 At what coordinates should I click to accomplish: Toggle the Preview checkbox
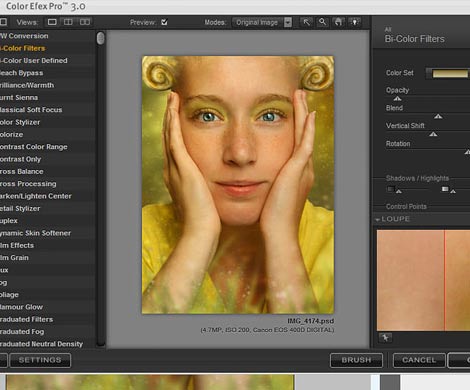coord(164,22)
